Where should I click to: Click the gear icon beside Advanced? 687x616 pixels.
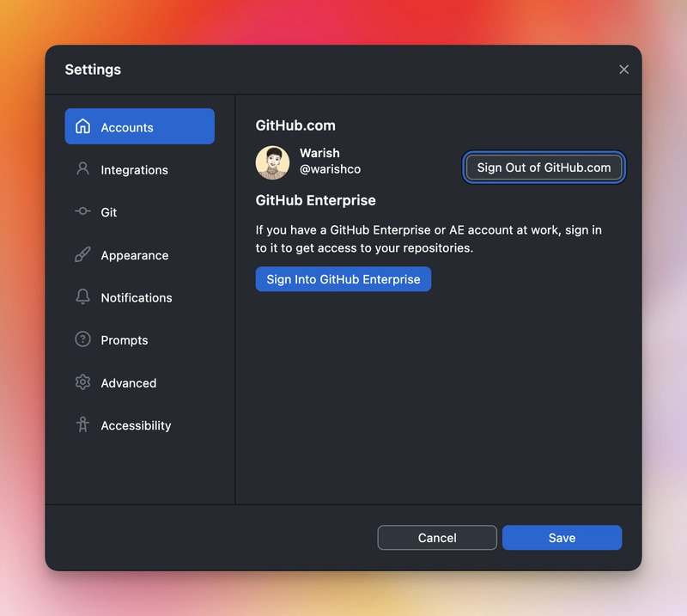pos(82,382)
